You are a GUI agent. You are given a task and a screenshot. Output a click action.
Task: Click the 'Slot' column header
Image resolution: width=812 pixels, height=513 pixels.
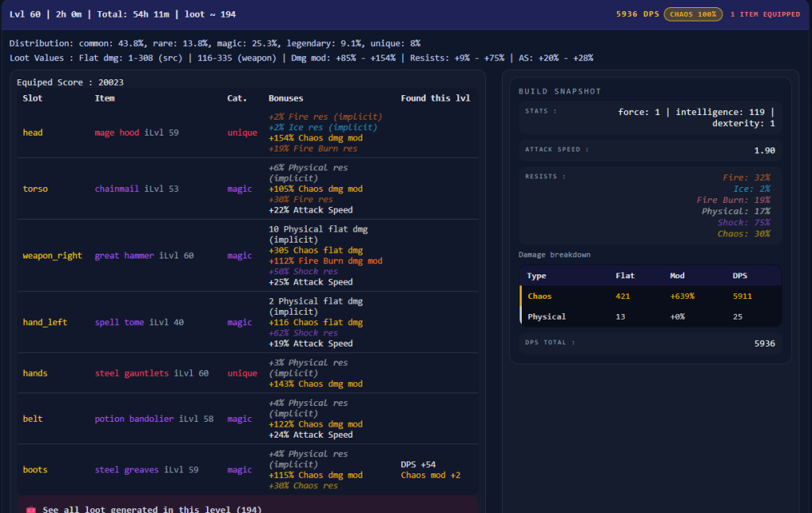(33, 98)
